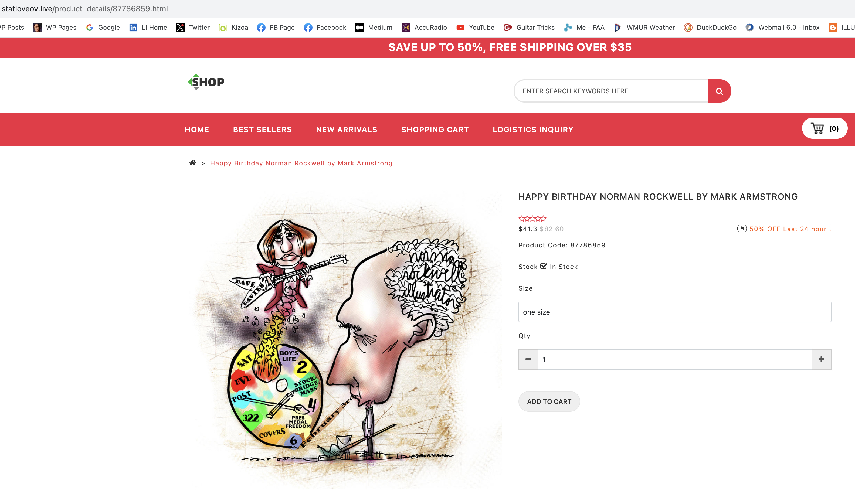Open the Twitter bookmark
Image resolution: width=855 pixels, height=504 pixels.
tap(193, 28)
